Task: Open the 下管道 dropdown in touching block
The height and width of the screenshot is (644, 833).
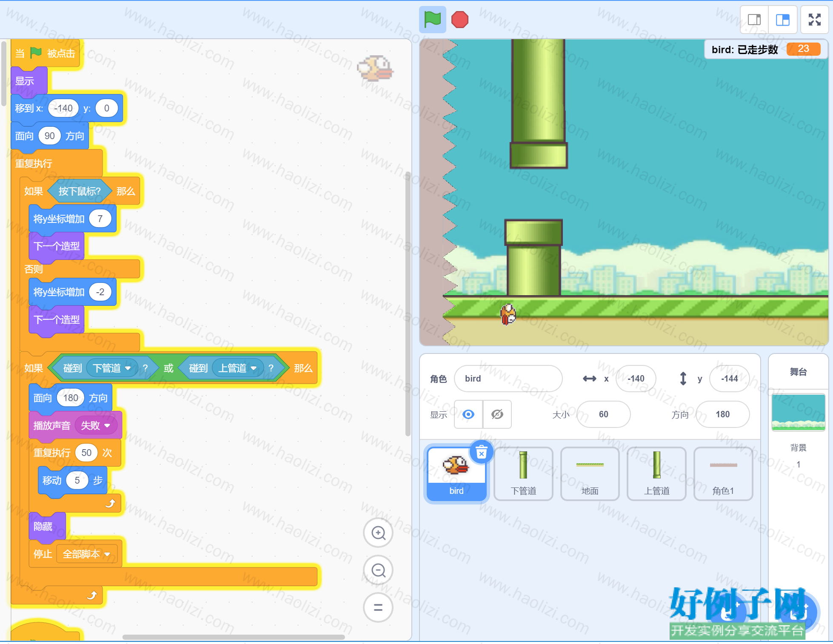Action: click(112, 368)
